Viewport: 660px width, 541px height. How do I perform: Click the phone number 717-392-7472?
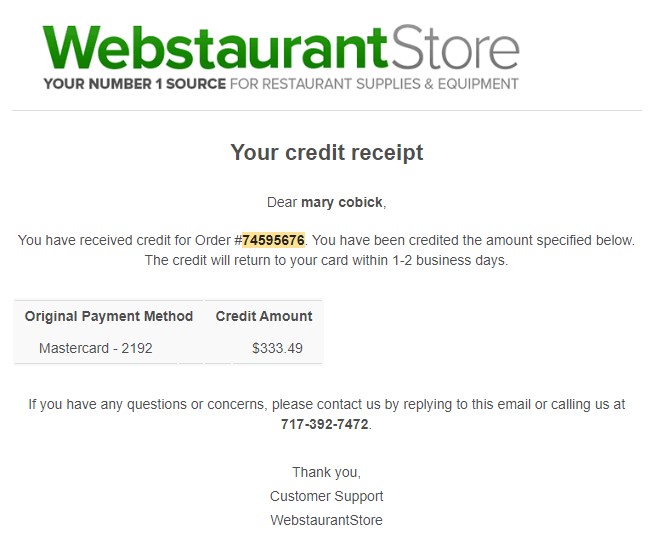coord(325,424)
